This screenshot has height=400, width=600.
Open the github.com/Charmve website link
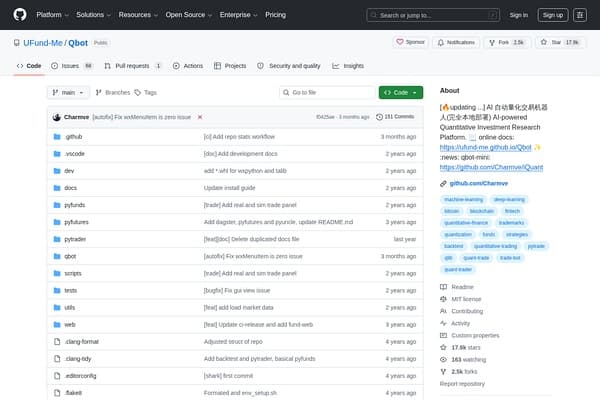478,184
